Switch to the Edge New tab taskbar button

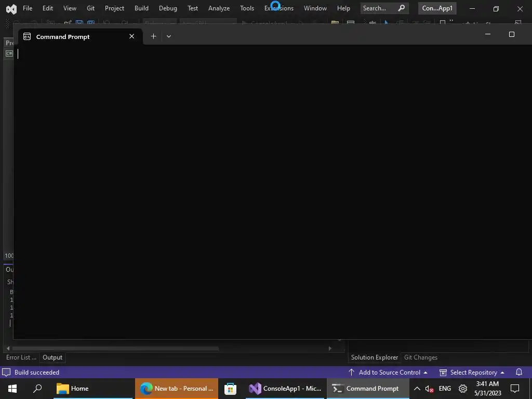coord(177,389)
